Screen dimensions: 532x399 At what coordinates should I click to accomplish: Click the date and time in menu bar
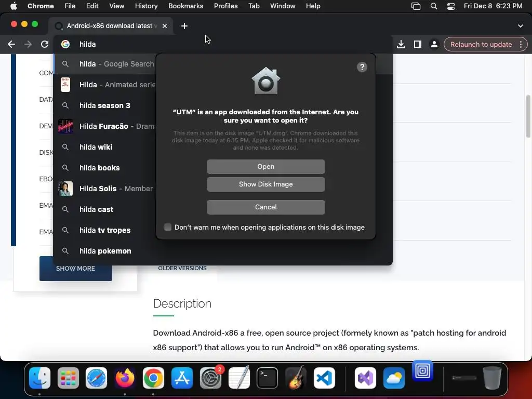493,6
